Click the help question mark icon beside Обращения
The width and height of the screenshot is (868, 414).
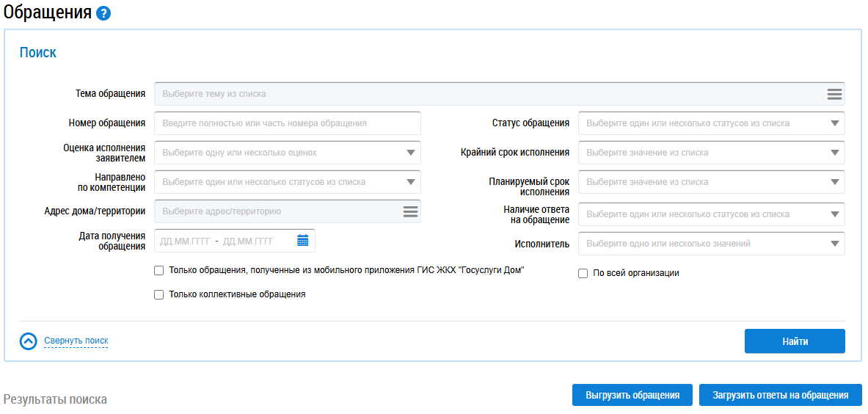coord(103,13)
